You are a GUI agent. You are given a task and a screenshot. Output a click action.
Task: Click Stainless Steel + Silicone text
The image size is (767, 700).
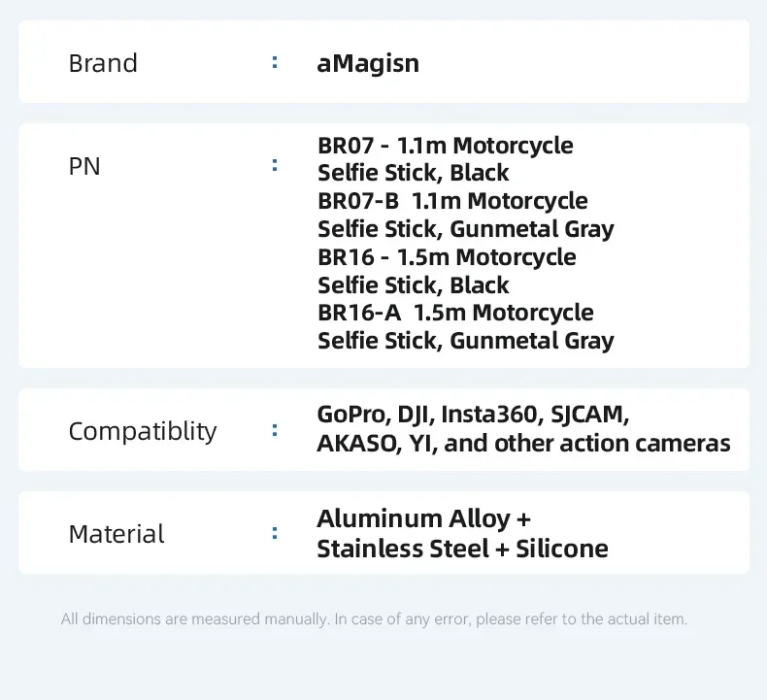tap(462, 549)
